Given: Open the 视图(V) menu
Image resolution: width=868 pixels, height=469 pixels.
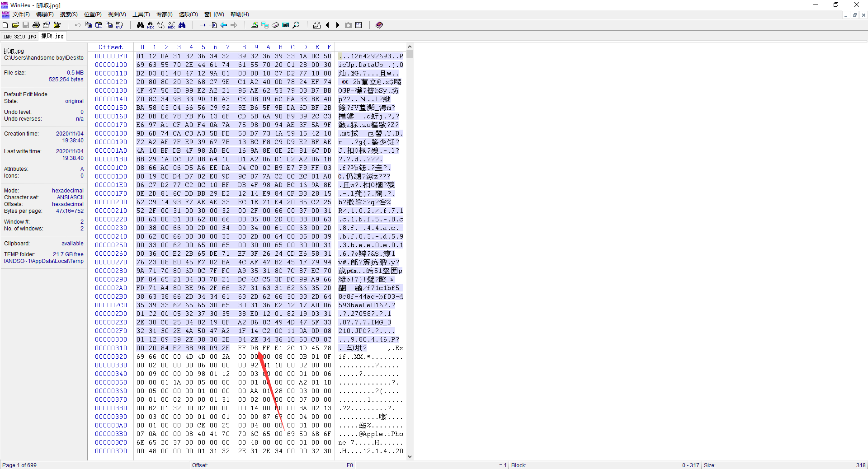Looking at the screenshot, I should coord(117,14).
